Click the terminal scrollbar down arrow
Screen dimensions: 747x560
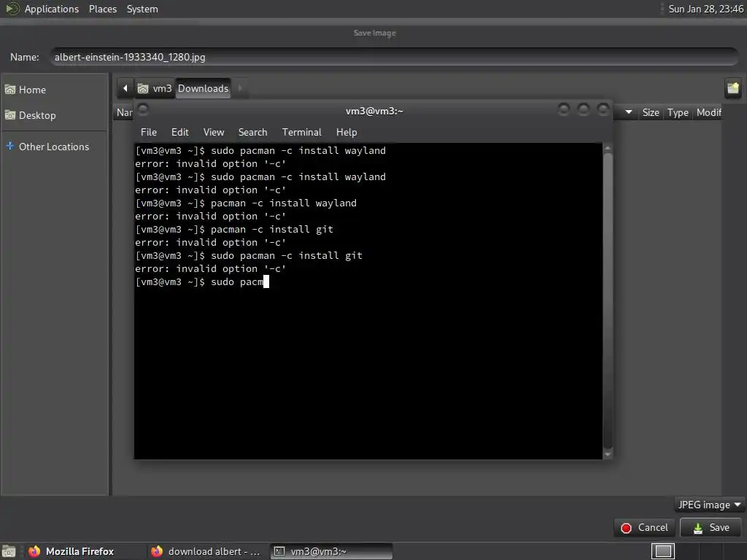point(608,454)
